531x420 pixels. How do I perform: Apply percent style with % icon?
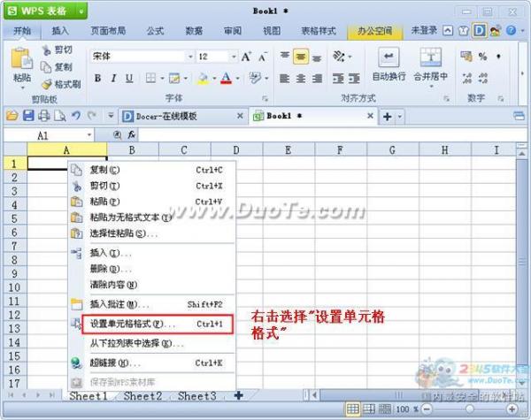coord(482,57)
